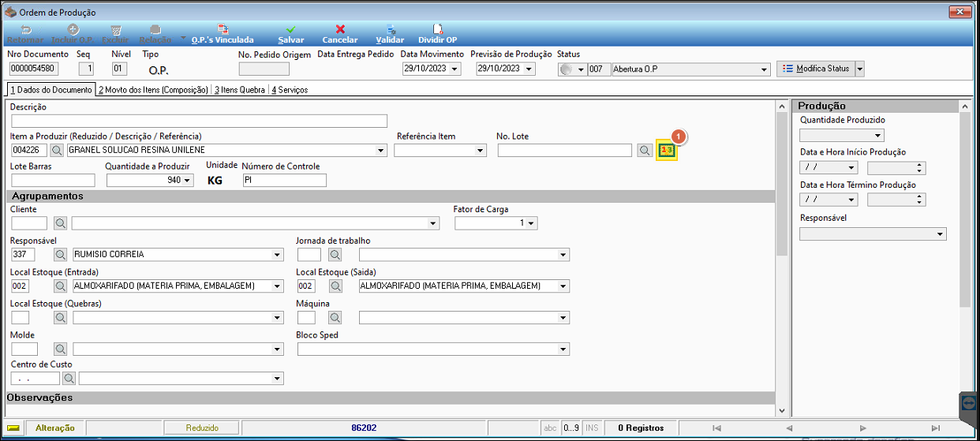This screenshot has height=441, width=980.
Task: Click the search magnifier beside Responsável code 337
Action: coord(61,255)
